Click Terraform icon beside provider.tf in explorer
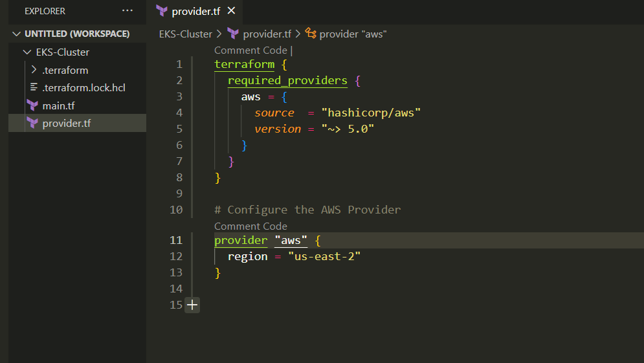This screenshot has height=363, width=644. 32,123
